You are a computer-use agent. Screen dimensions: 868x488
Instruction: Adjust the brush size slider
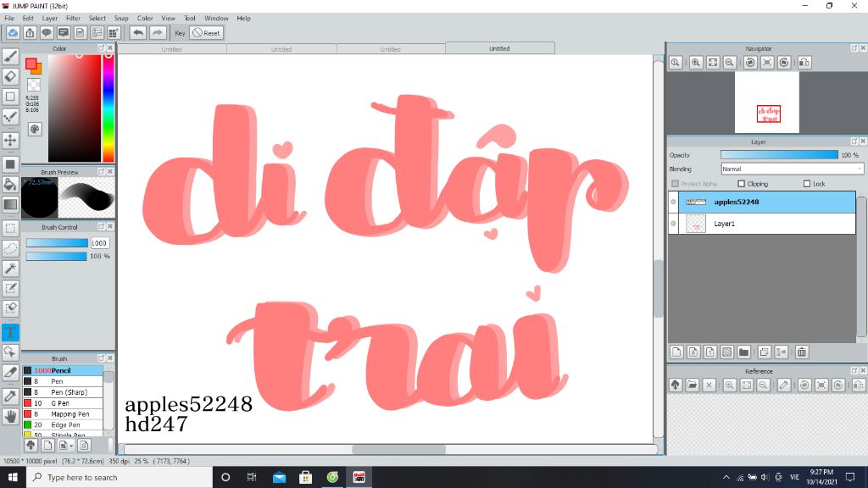pos(57,243)
